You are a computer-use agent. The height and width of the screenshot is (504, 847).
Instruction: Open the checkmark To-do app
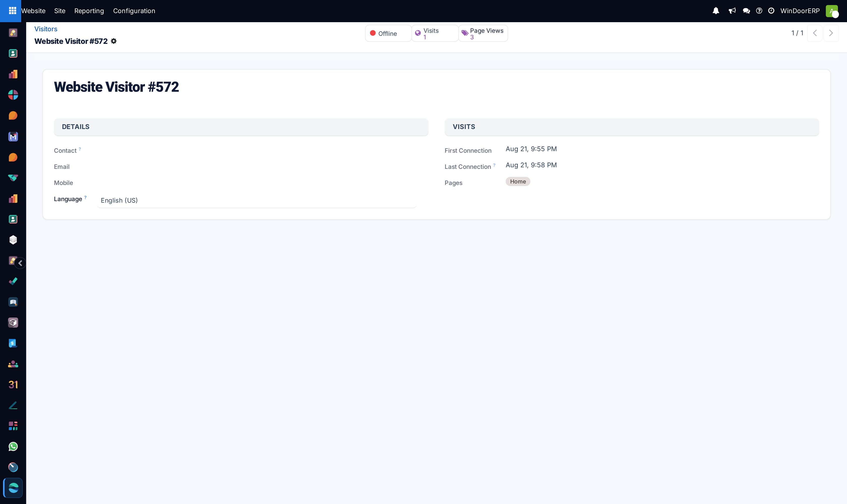(13, 281)
